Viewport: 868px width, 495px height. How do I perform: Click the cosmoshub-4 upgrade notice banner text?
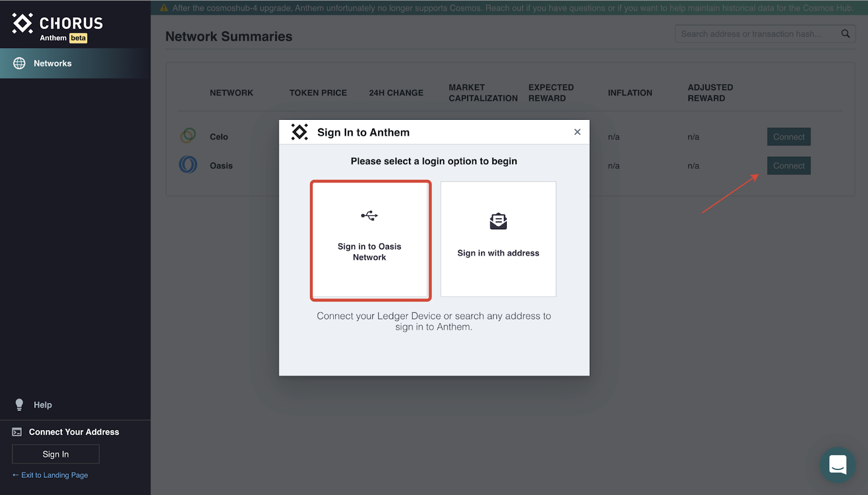pyautogui.click(x=513, y=8)
